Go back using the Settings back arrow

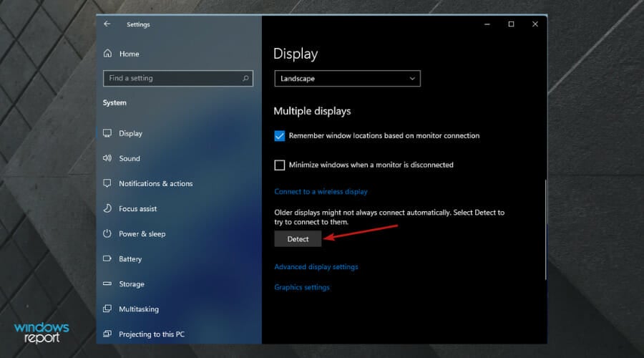click(107, 24)
